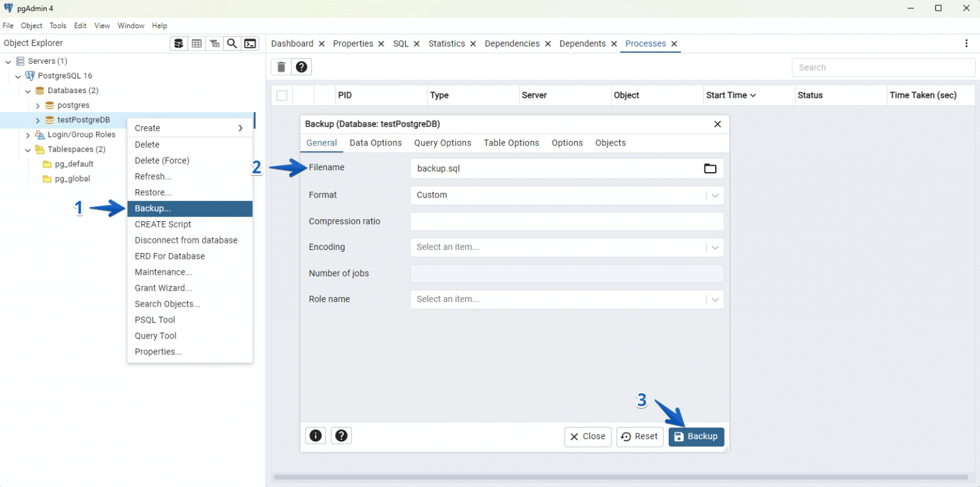Click the Search objects magnifier icon
This screenshot has height=487, width=980.
point(232,43)
